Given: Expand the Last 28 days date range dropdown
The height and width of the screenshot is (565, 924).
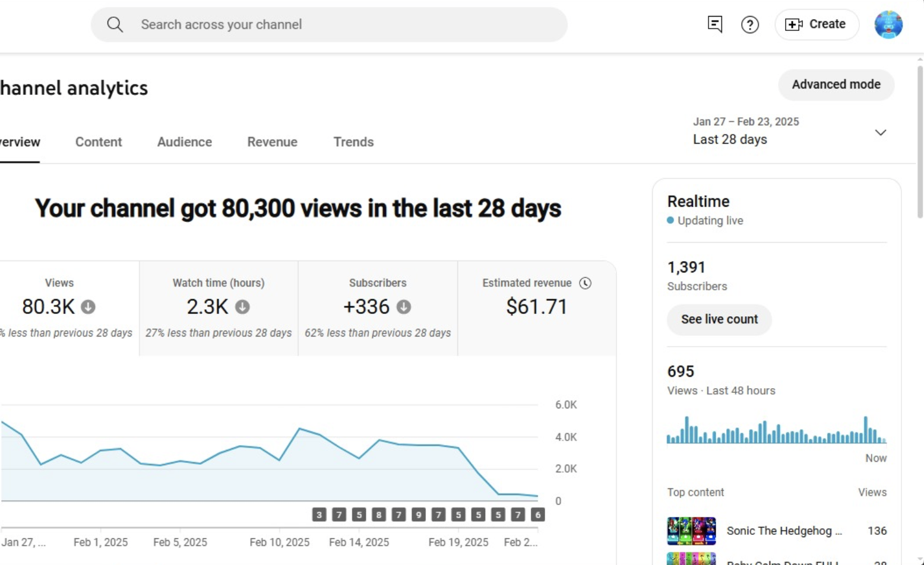Looking at the screenshot, I should [x=881, y=132].
